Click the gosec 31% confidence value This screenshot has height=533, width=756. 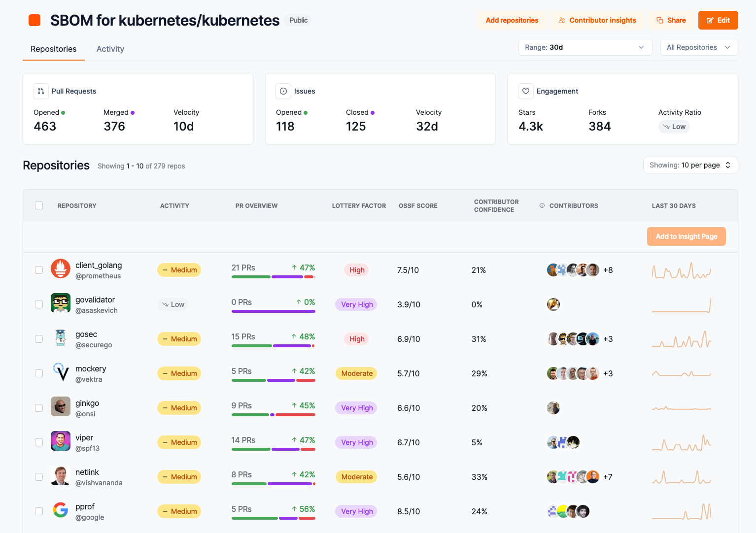[479, 339]
